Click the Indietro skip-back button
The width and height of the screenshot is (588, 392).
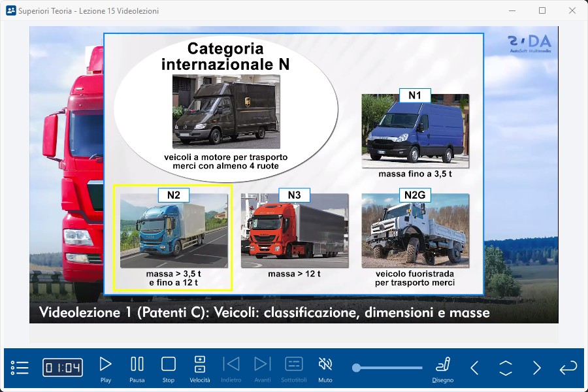click(231, 368)
